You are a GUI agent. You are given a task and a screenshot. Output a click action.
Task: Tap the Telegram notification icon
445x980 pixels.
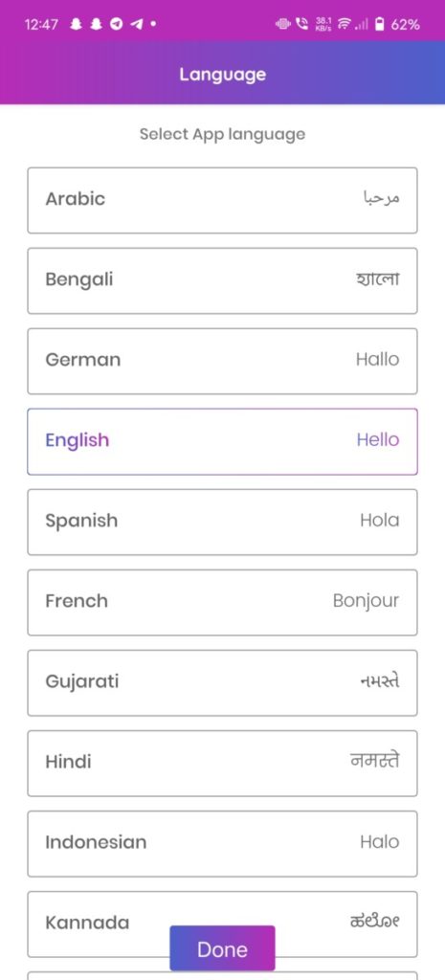point(116,25)
